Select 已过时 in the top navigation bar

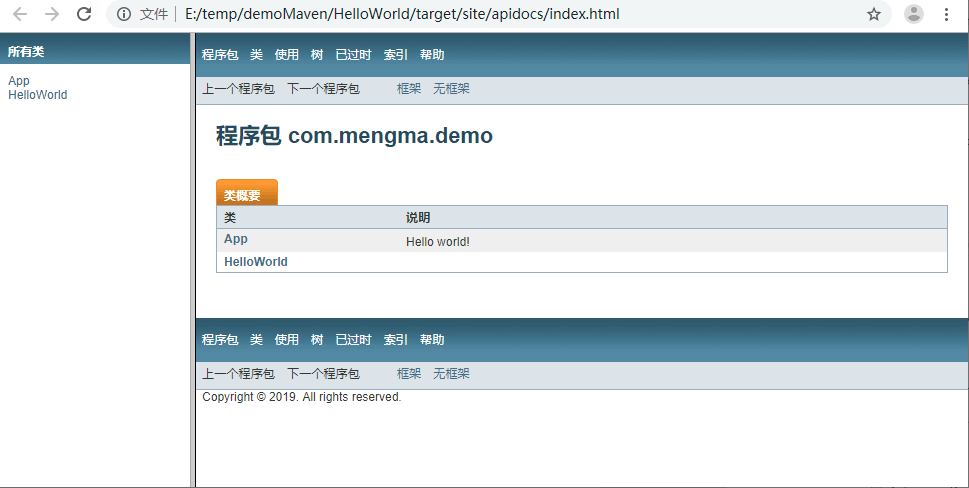pyautogui.click(x=353, y=55)
